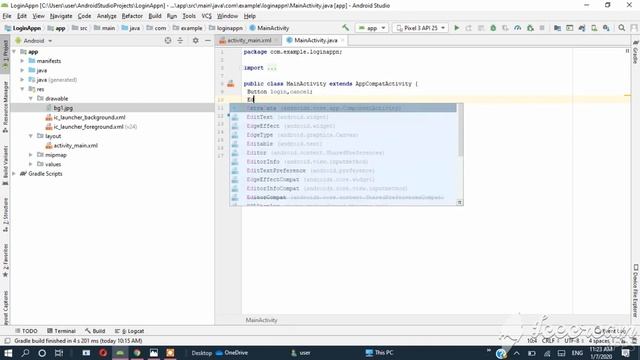
Task: Open the Build Variants side tab
Action: [5, 165]
